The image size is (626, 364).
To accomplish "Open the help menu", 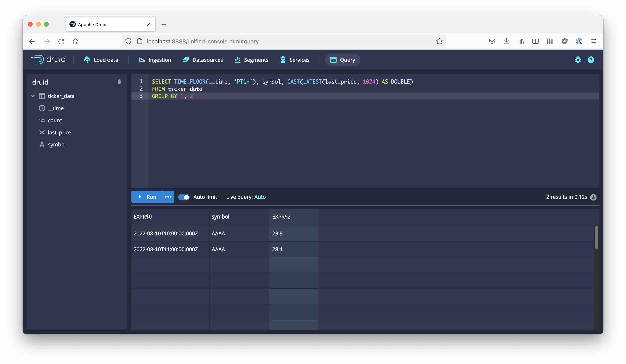I will tap(591, 60).
